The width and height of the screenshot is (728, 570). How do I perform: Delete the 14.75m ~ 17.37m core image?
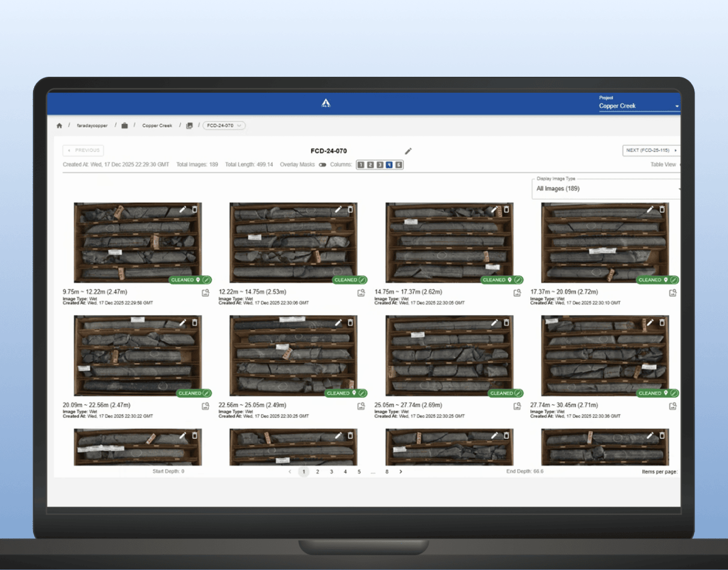coord(506,209)
